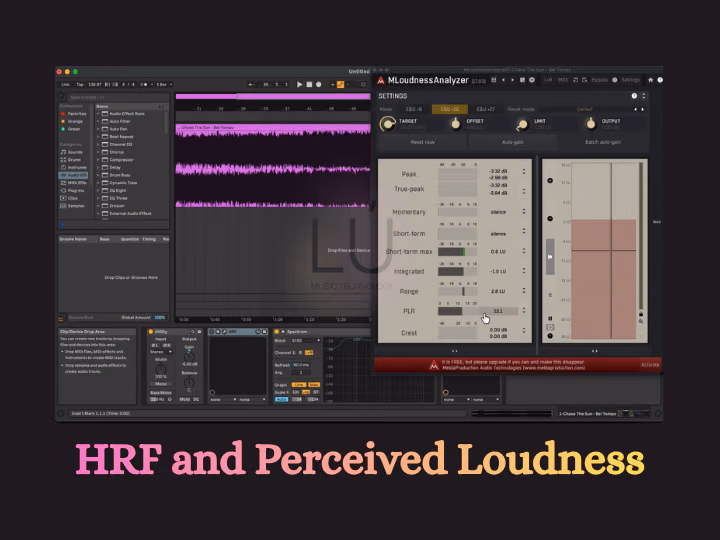Open the Favorites red collection
This screenshot has height=540, width=720.
tap(73, 114)
